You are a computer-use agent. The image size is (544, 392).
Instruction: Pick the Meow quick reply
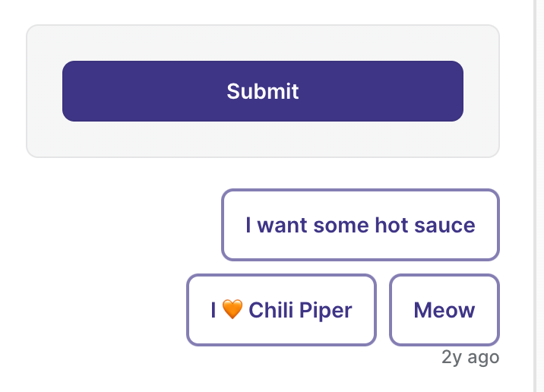click(x=444, y=310)
